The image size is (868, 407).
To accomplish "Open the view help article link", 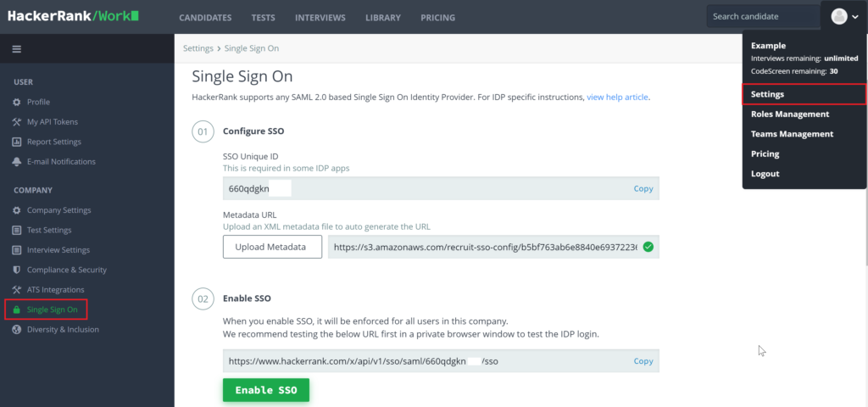I will [617, 98].
